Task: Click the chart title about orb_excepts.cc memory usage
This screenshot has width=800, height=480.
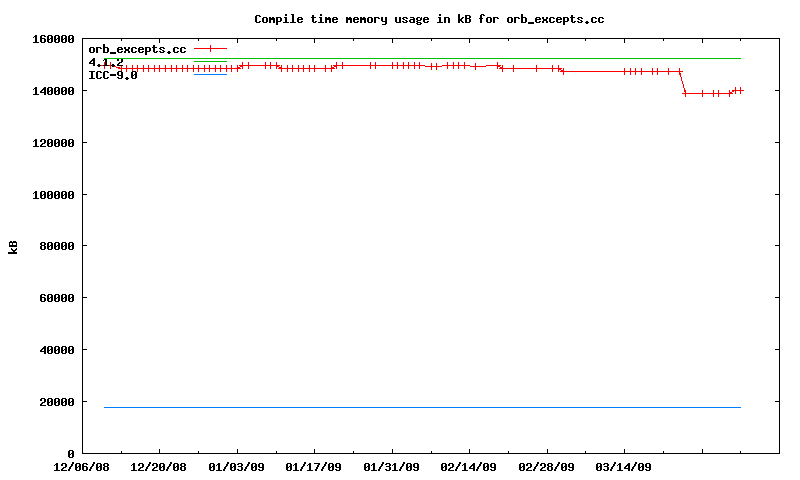Action: pos(429,19)
